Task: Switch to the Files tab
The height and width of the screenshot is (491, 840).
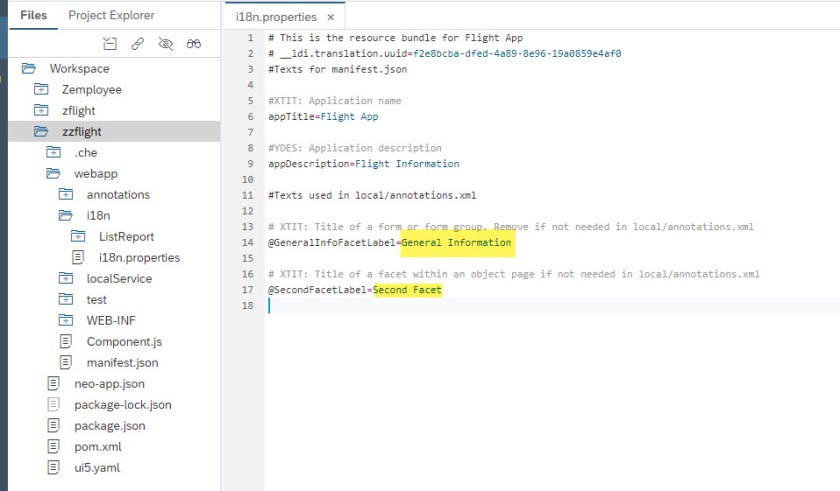Action: click(x=34, y=15)
